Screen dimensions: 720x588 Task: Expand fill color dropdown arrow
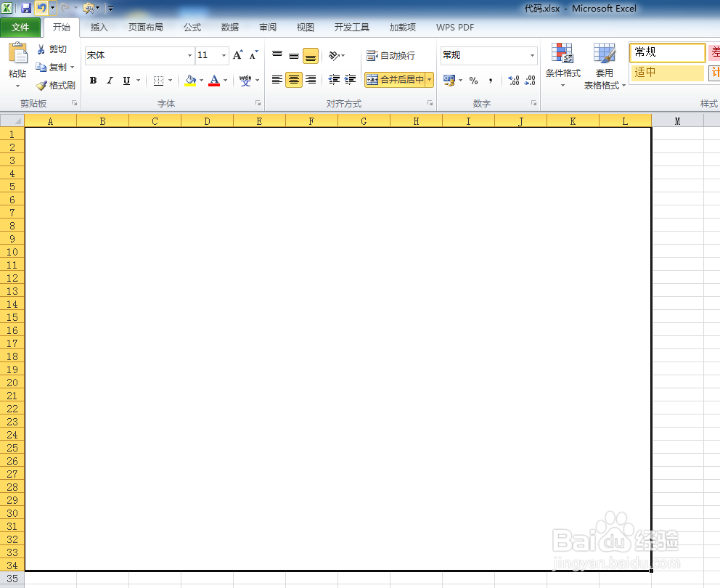coord(201,81)
